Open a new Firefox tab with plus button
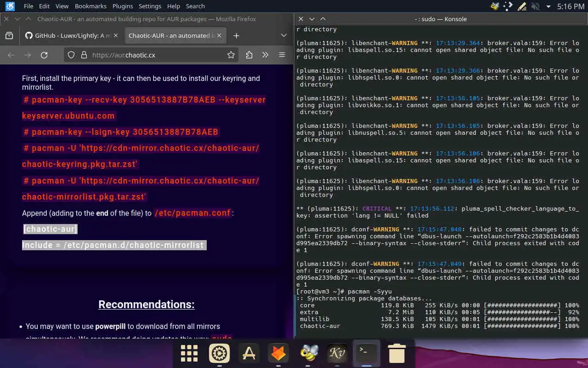 pyautogui.click(x=236, y=35)
